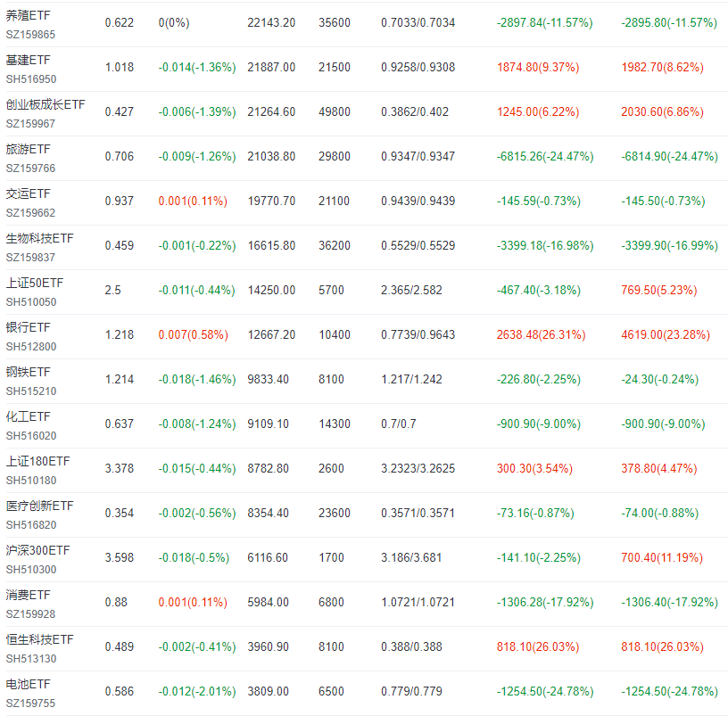Select profit 1982.70(8.62%)

662,67
